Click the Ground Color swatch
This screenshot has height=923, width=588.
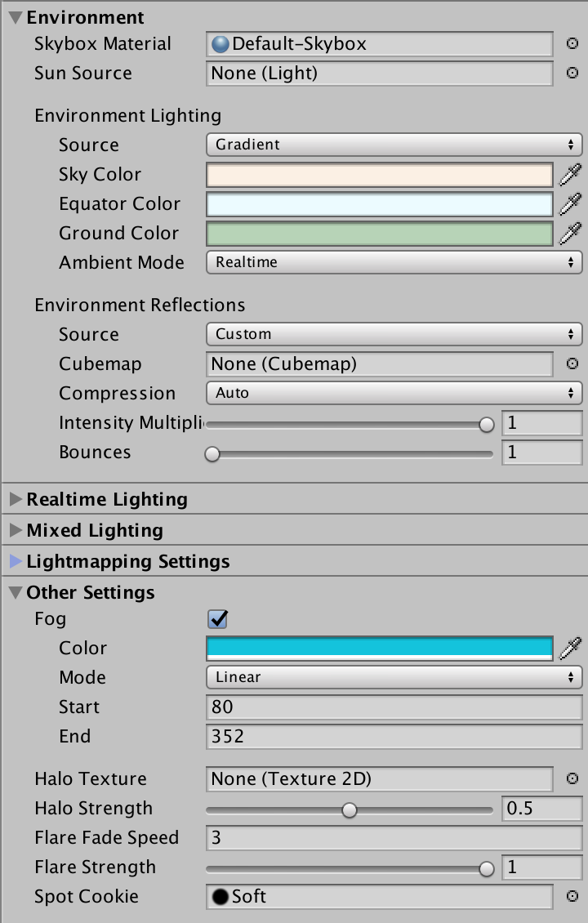(380, 234)
